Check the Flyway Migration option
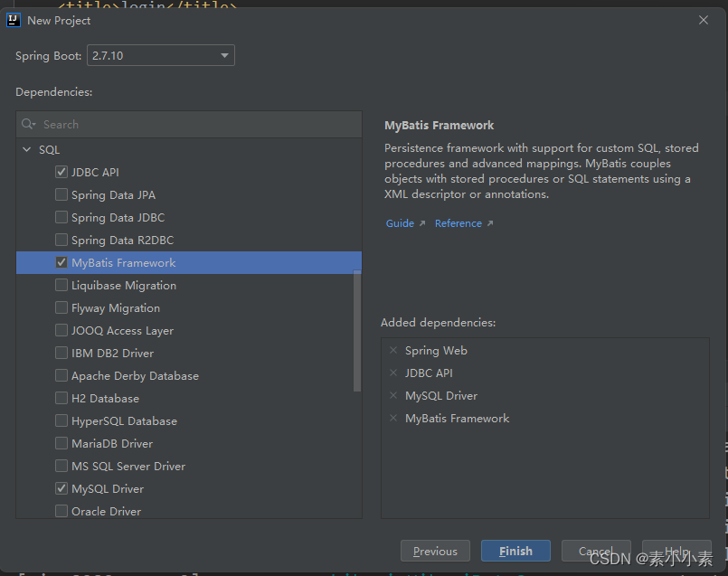 click(61, 307)
